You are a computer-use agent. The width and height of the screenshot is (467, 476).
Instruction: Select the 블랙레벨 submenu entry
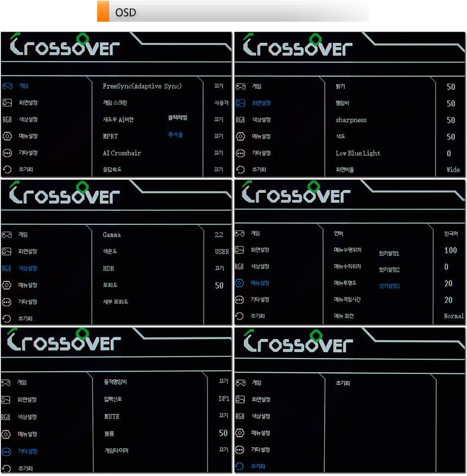(x=178, y=118)
